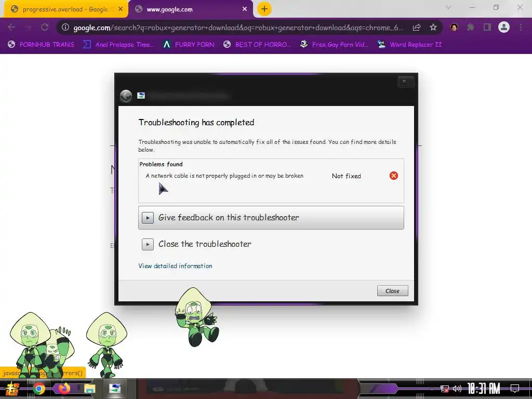The height and width of the screenshot is (399, 532).
Task: Select the network cable problem text
Action: pos(224,176)
